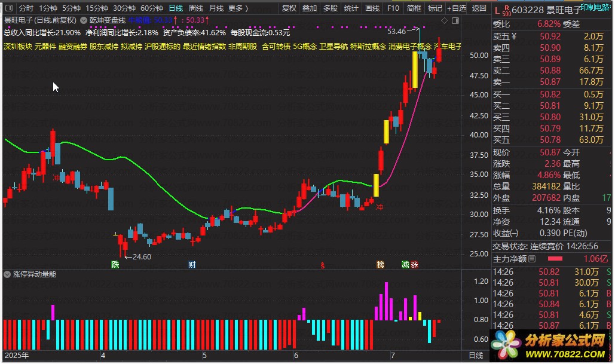Image resolution: width=615 pixels, height=364 pixels.
Task: Select the 1分钟 chart period
Action: 48,8
